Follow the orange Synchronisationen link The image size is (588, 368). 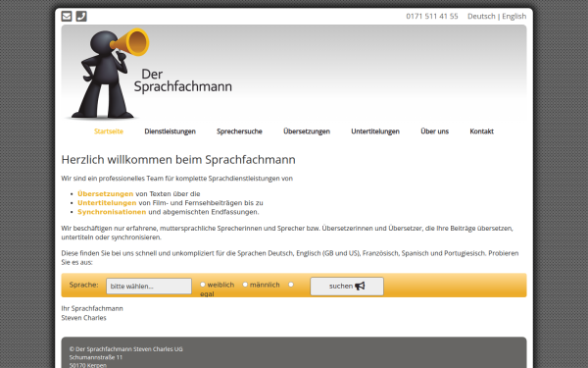pyautogui.click(x=112, y=212)
